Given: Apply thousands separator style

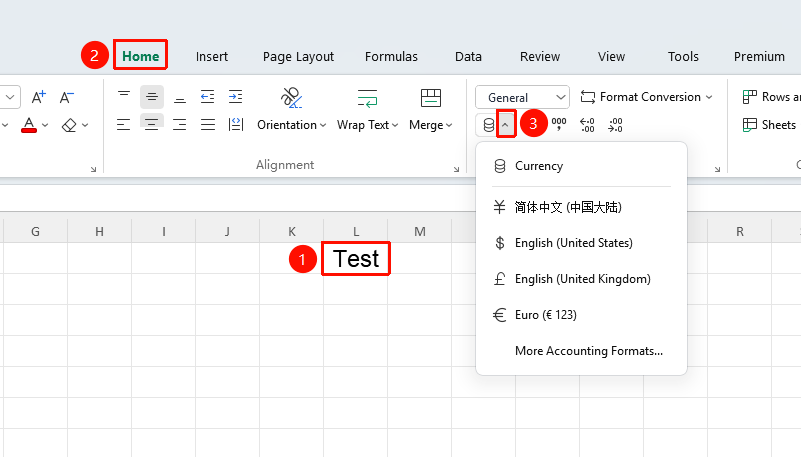Looking at the screenshot, I should pyautogui.click(x=559, y=125).
